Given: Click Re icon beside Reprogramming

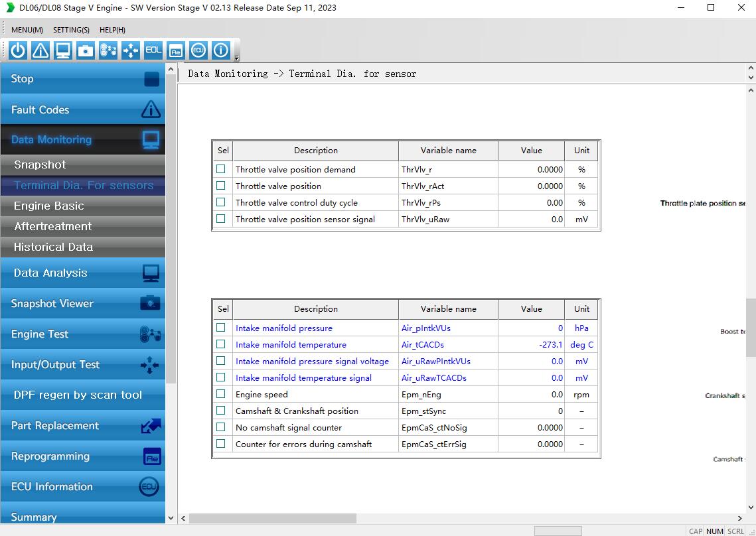Looking at the screenshot, I should [153, 456].
